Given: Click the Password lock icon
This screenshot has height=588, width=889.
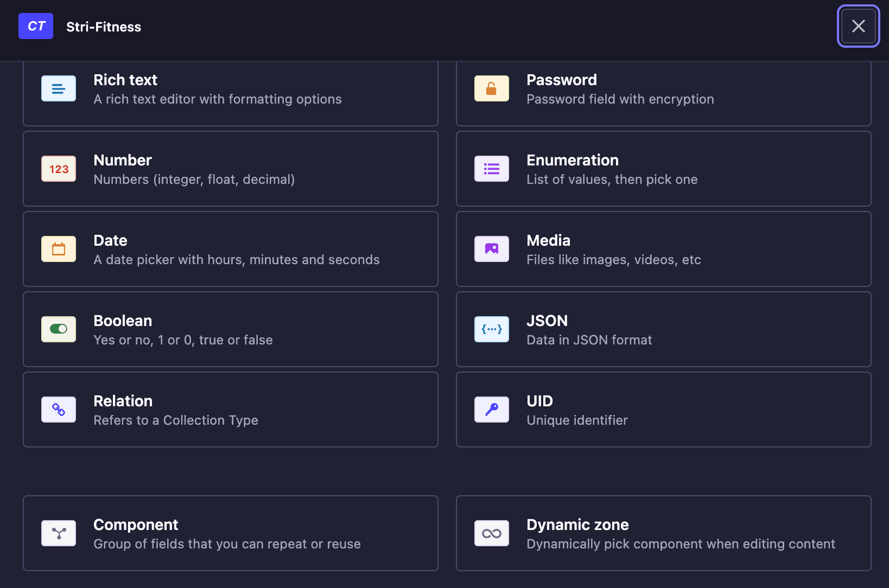Looking at the screenshot, I should (x=492, y=88).
